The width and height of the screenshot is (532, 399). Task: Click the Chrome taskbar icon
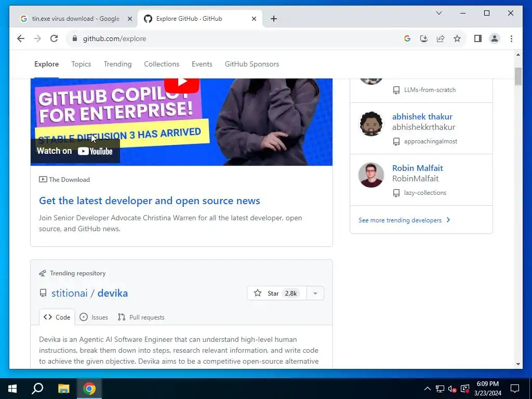[x=89, y=389]
